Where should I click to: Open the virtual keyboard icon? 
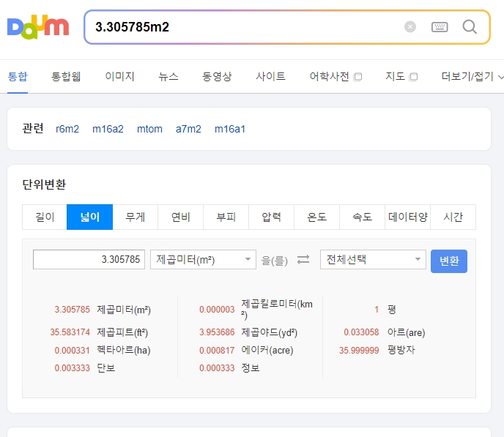pyautogui.click(x=440, y=27)
